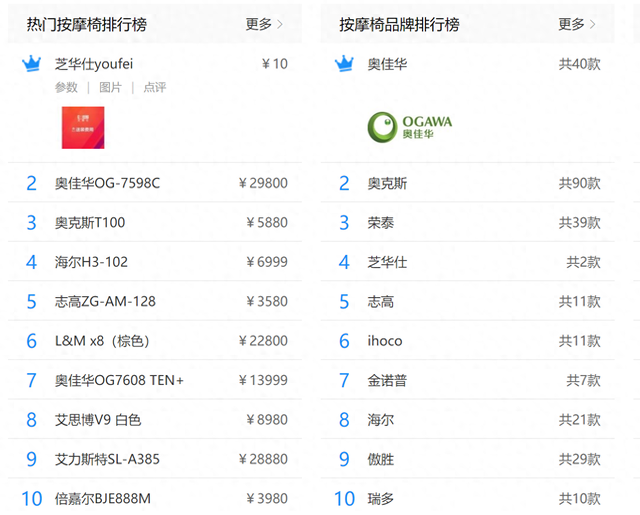Open the 奥克斯 brand entry
The height and width of the screenshot is (515, 640).
tap(387, 183)
